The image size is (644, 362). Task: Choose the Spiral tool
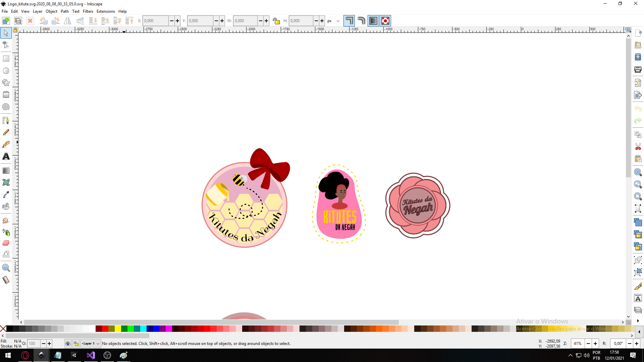6,107
